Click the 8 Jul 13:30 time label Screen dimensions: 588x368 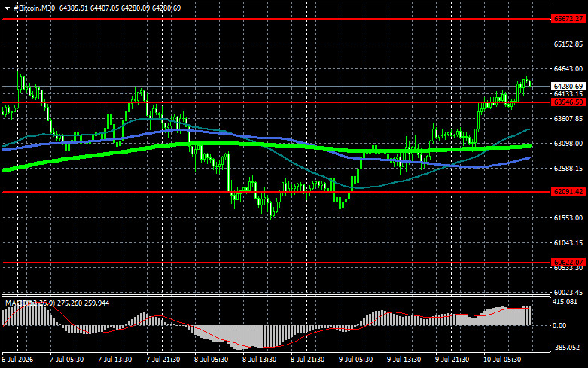tap(260, 360)
